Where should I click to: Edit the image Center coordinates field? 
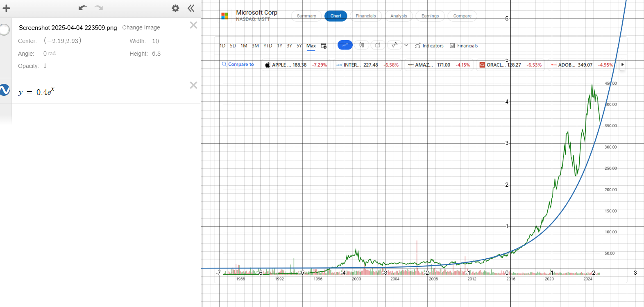(63, 41)
